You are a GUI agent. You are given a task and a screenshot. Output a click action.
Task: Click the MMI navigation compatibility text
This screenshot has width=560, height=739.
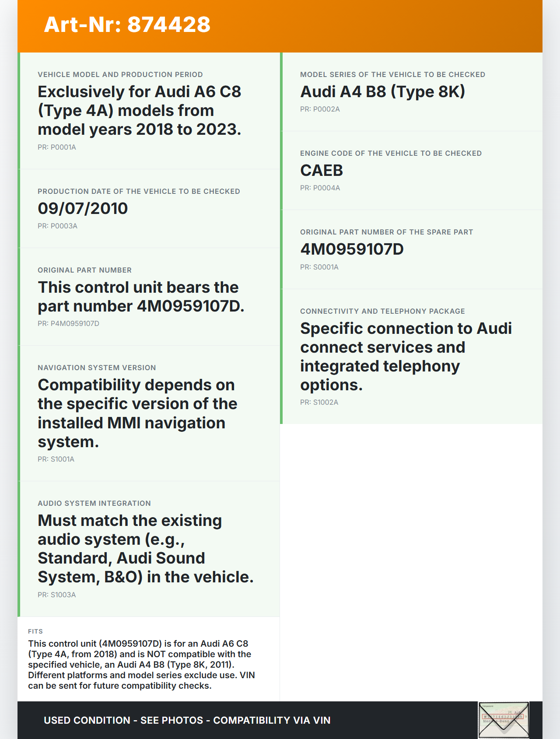pyautogui.click(x=137, y=413)
